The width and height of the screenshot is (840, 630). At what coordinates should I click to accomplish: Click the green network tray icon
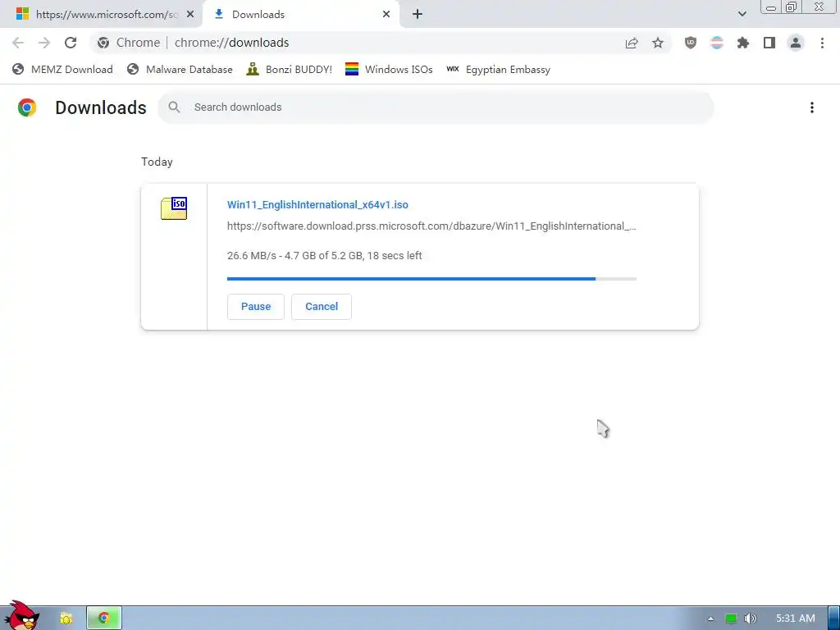point(730,619)
